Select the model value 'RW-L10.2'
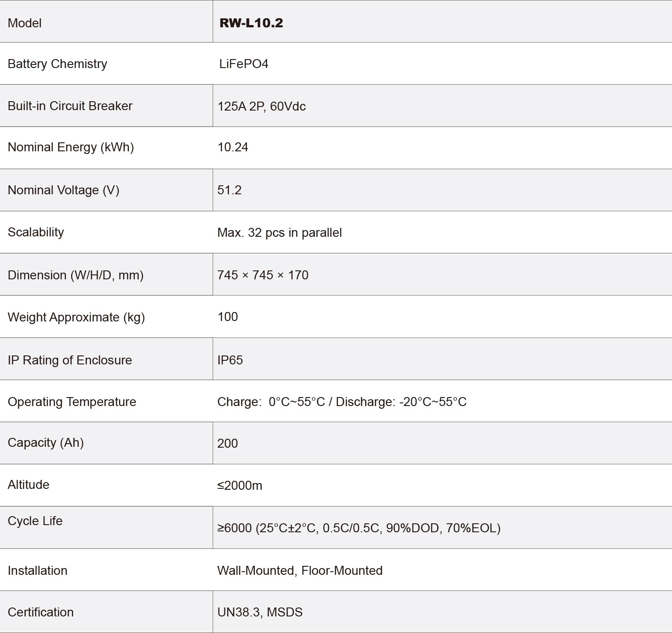The width and height of the screenshot is (672, 633). click(251, 23)
